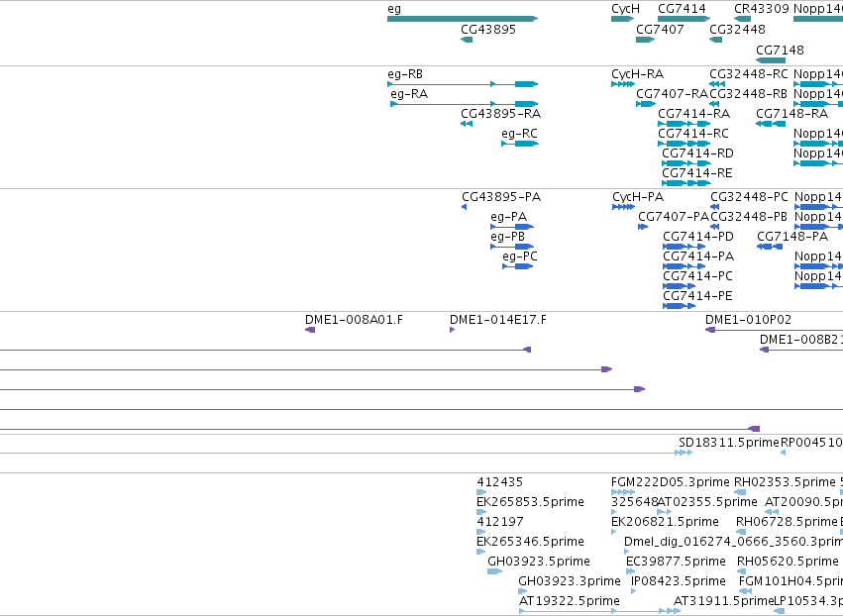This screenshot has width=843, height=616.
Task: Click the CG7414-PC protein label
Action: tap(697, 276)
